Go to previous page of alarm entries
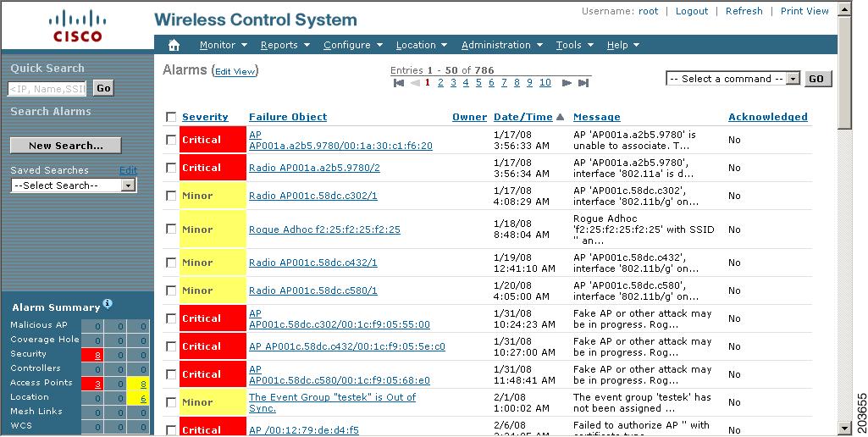 point(415,83)
